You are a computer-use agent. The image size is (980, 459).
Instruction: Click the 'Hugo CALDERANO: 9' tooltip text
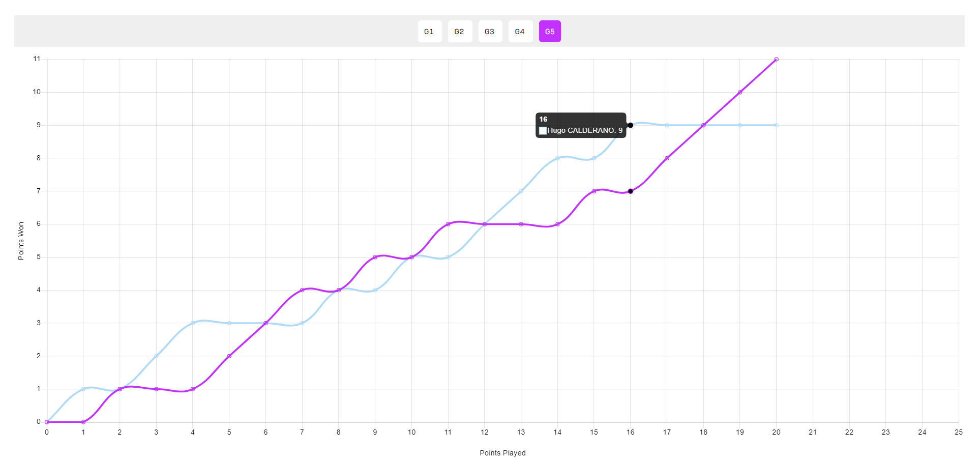point(585,131)
